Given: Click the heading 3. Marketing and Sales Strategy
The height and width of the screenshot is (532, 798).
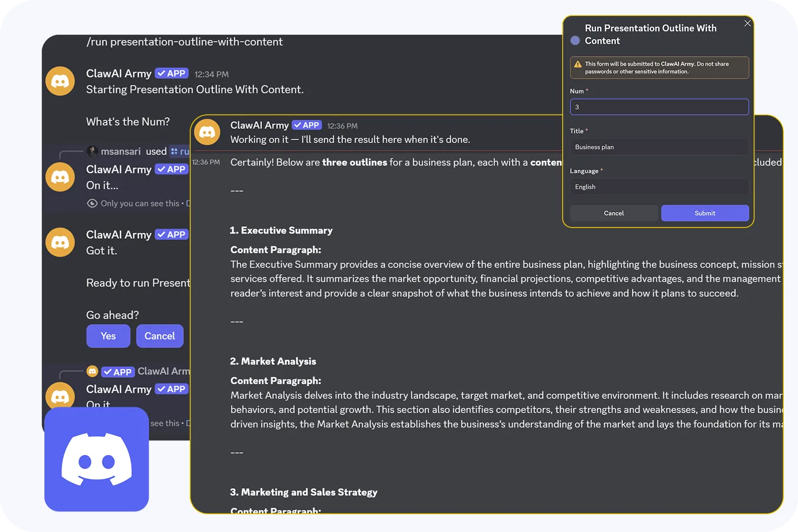Looking at the screenshot, I should (x=304, y=492).
